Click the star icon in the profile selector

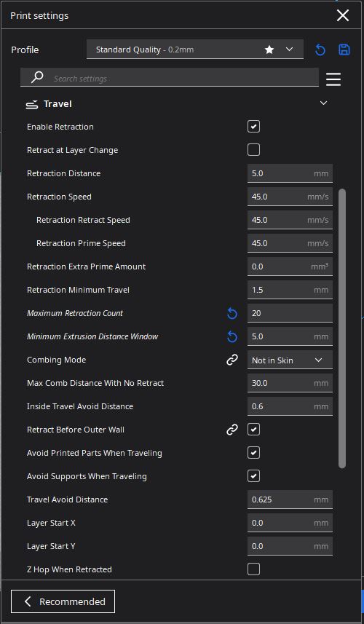pyautogui.click(x=269, y=50)
